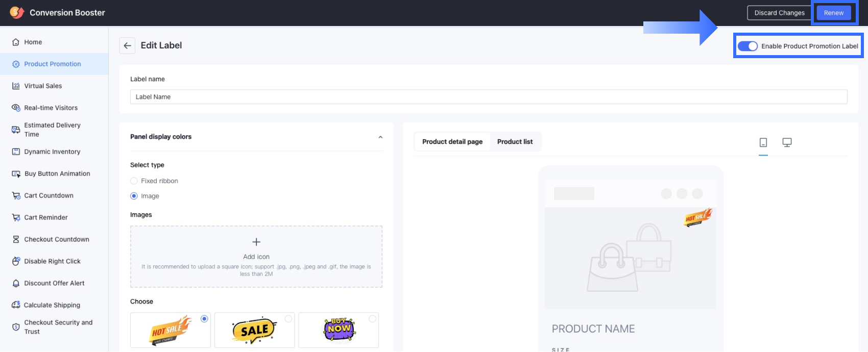Open Discount Offer Alert in the sidebar
This screenshot has height=352, width=868.
click(x=54, y=283)
